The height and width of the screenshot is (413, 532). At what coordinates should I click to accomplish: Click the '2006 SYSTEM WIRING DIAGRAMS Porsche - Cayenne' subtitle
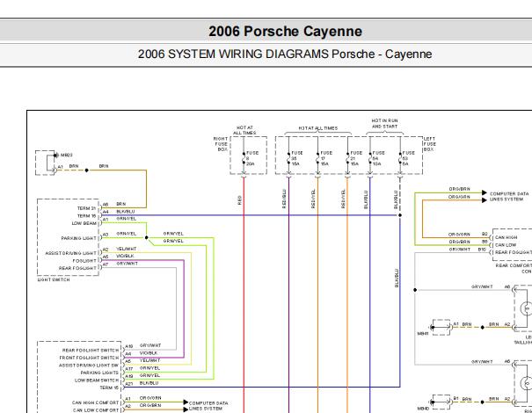pos(285,54)
